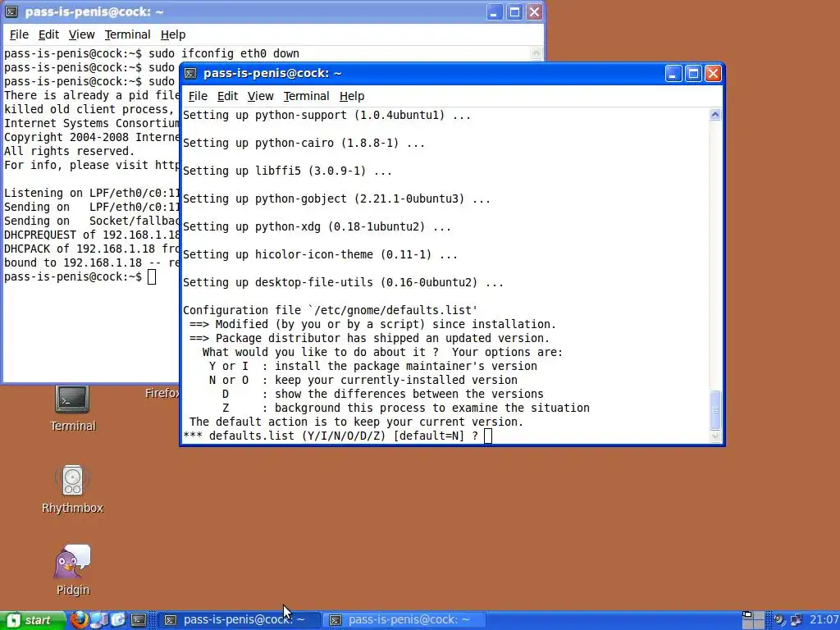Screen dimensions: 840x630
Task: Minimize the back terminal window
Action: tap(494, 11)
